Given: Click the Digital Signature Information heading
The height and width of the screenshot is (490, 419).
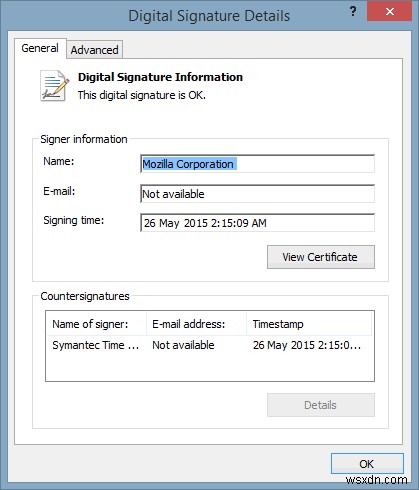Looking at the screenshot, I should (160, 77).
